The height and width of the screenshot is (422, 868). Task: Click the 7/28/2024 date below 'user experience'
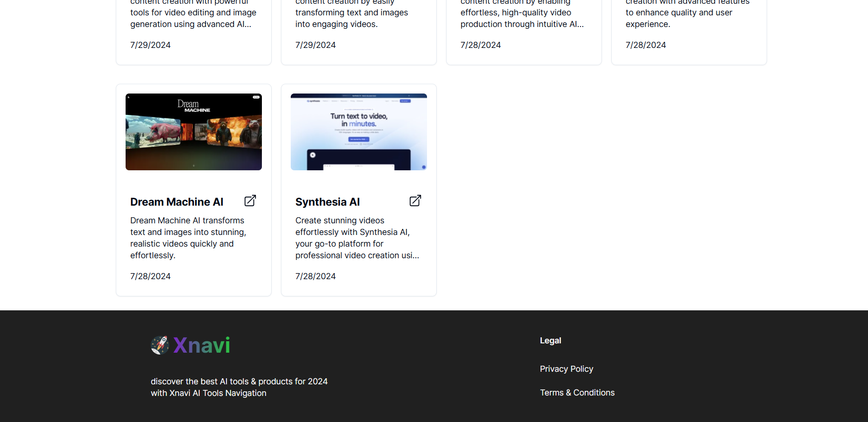click(x=646, y=45)
